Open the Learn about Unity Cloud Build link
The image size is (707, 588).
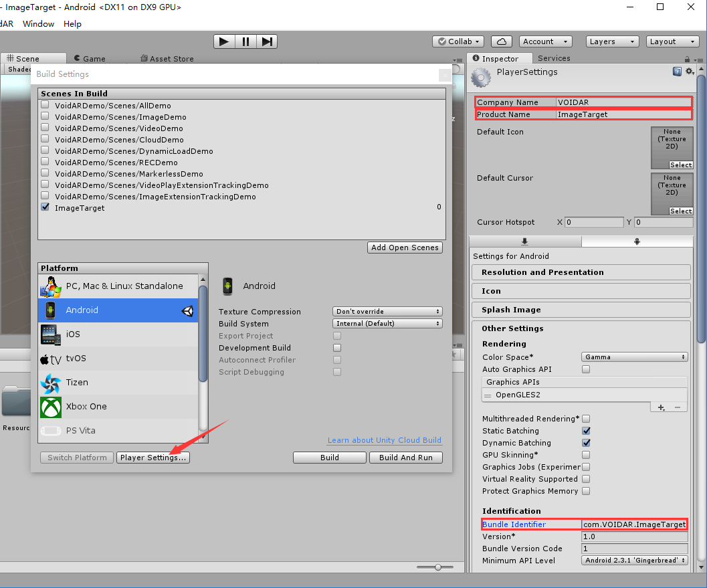(x=385, y=441)
